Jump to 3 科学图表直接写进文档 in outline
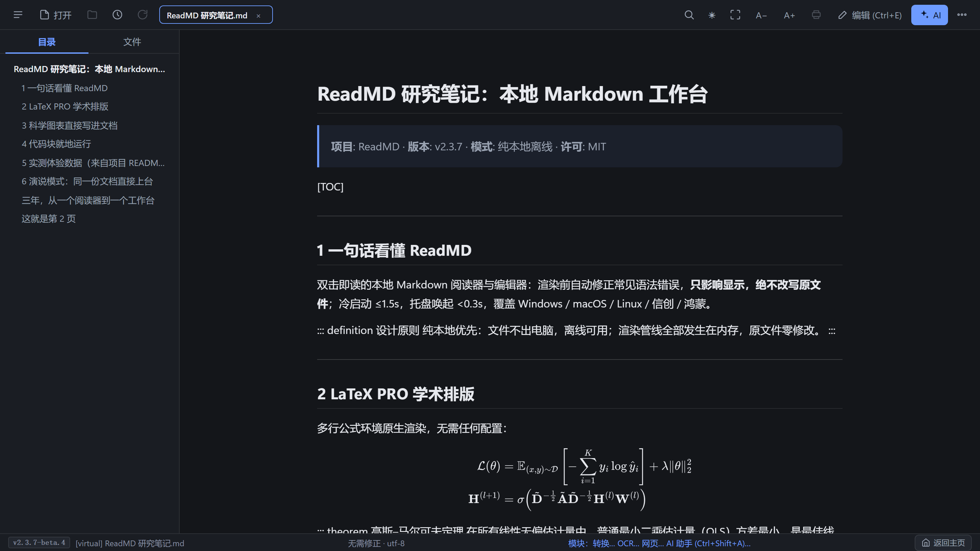The image size is (980, 551). (x=70, y=126)
